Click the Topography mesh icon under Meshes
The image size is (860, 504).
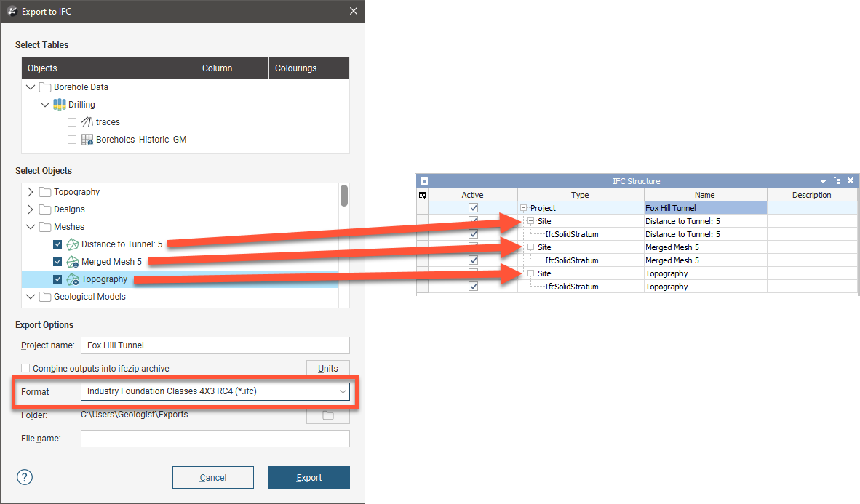click(x=73, y=279)
